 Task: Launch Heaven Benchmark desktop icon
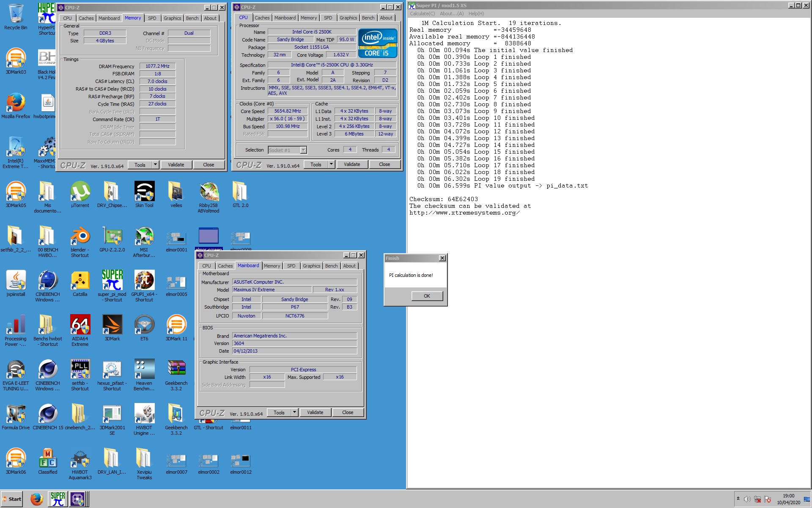144,375
